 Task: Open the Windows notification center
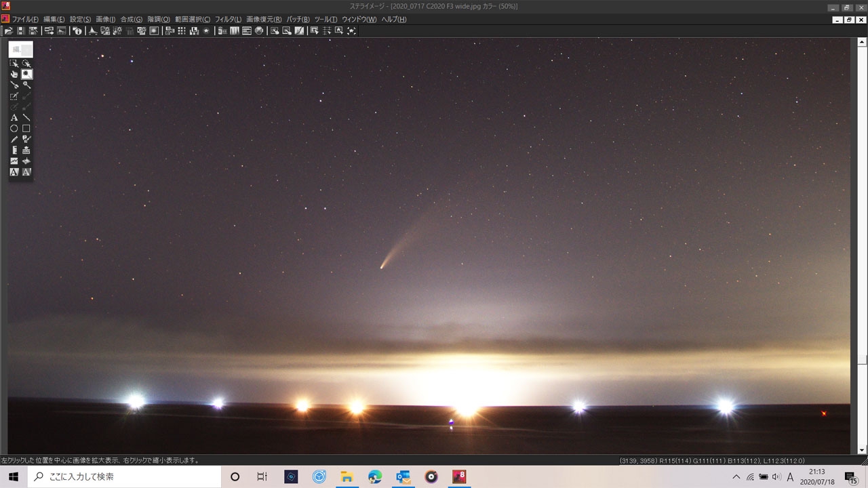pyautogui.click(x=851, y=477)
